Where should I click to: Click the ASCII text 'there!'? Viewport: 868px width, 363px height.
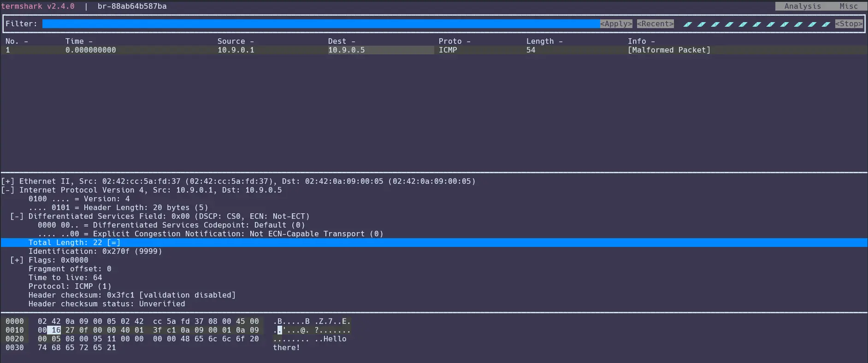(x=286, y=348)
